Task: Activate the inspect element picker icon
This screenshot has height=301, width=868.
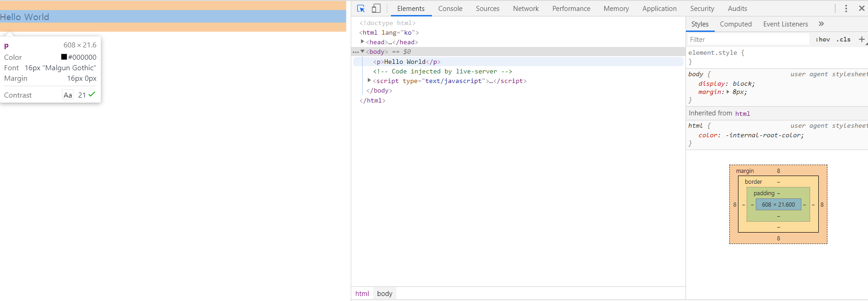Action: [361, 8]
